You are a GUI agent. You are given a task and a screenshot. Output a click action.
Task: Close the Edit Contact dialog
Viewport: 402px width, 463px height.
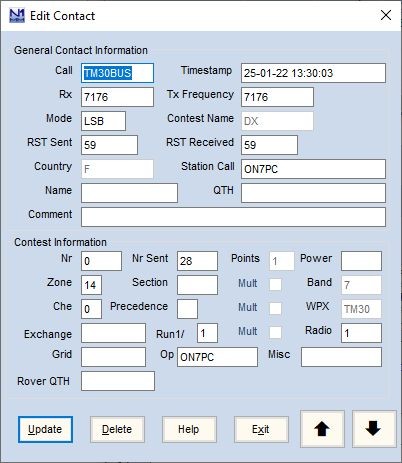[x=386, y=15]
